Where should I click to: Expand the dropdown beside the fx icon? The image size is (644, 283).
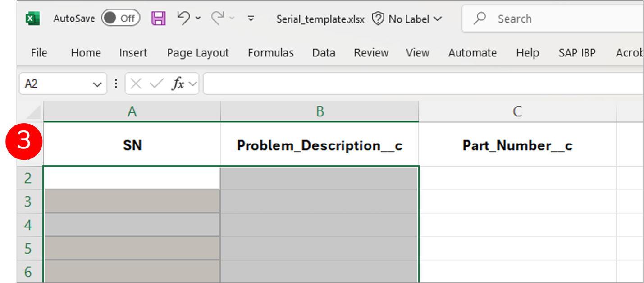coord(192,84)
